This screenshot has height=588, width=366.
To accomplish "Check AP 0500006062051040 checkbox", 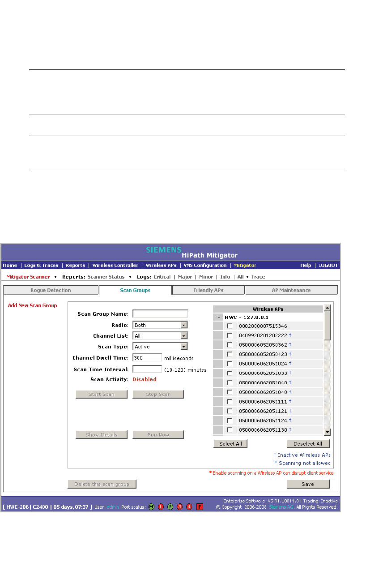I will pos(230,382).
